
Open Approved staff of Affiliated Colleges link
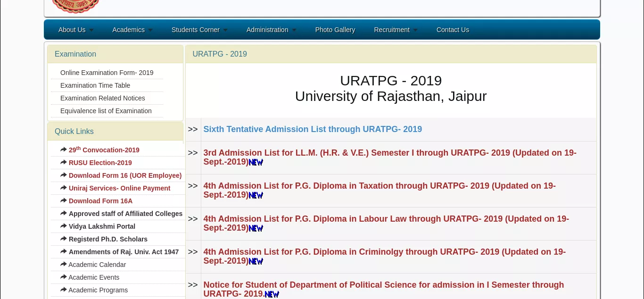pyautogui.click(x=126, y=214)
